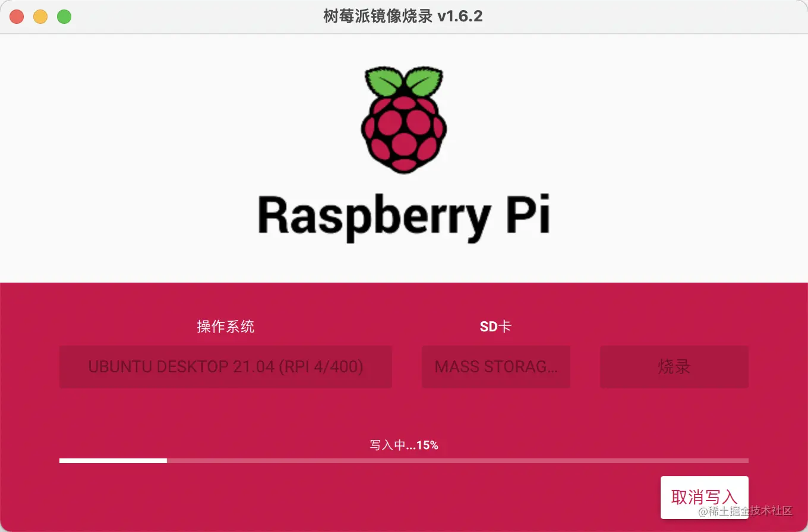Image resolution: width=808 pixels, height=532 pixels.
Task: Click the window title 树莓派镜像烧录 v1.6.2
Action: point(403,17)
